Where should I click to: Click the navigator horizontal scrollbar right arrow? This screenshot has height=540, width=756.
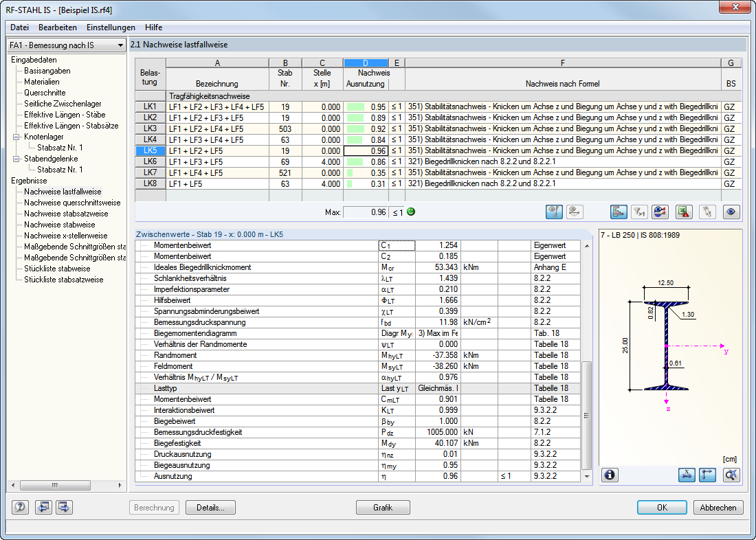pos(120,486)
